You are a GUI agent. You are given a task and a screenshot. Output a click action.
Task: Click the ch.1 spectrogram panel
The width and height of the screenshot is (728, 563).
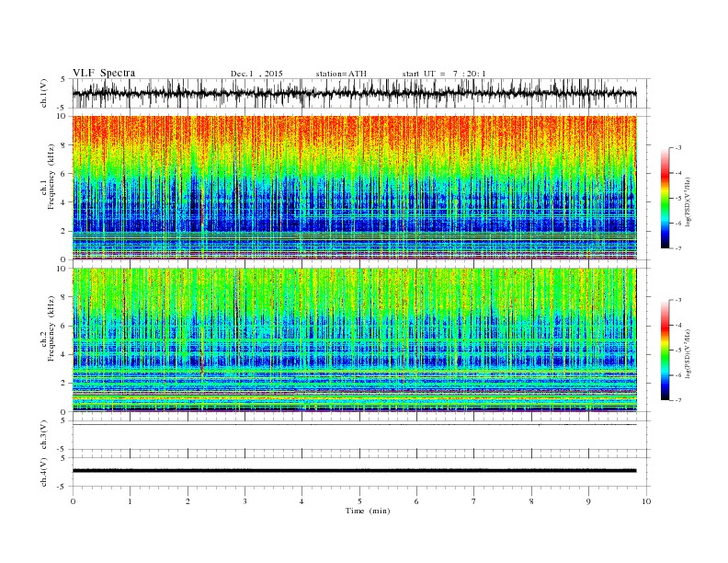355,188
